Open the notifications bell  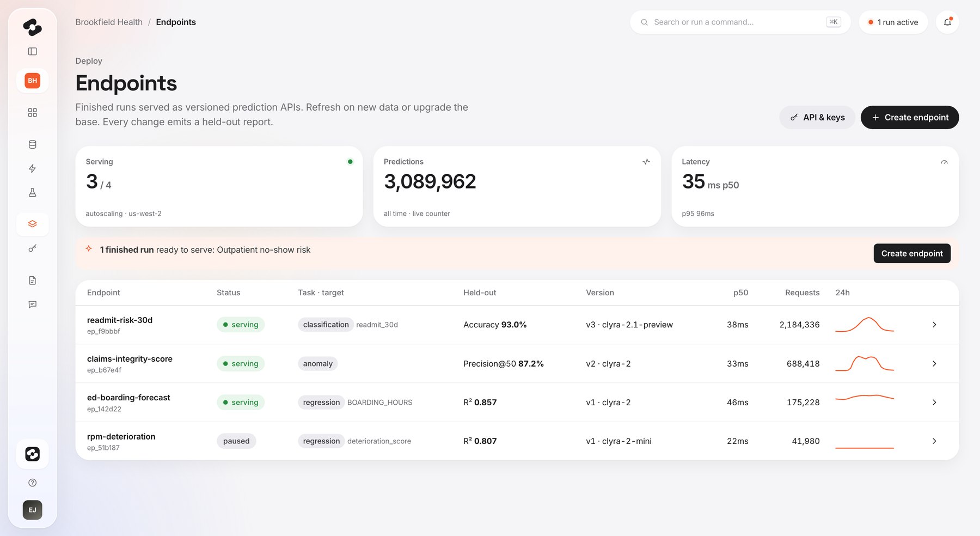947,22
